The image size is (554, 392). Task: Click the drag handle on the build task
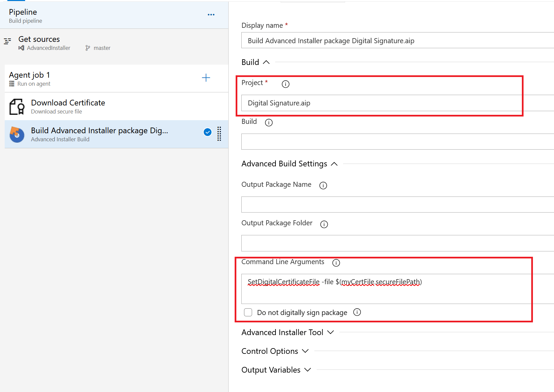(x=219, y=134)
